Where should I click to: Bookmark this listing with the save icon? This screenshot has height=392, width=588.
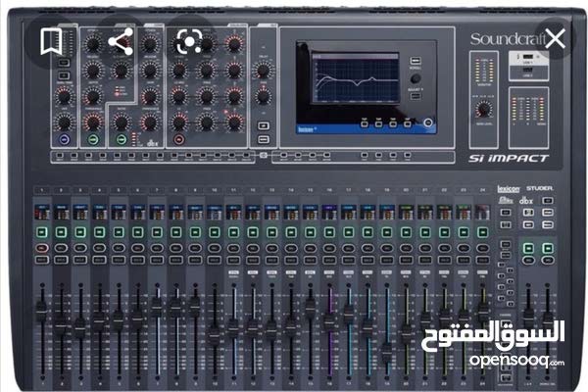pyautogui.click(x=51, y=41)
